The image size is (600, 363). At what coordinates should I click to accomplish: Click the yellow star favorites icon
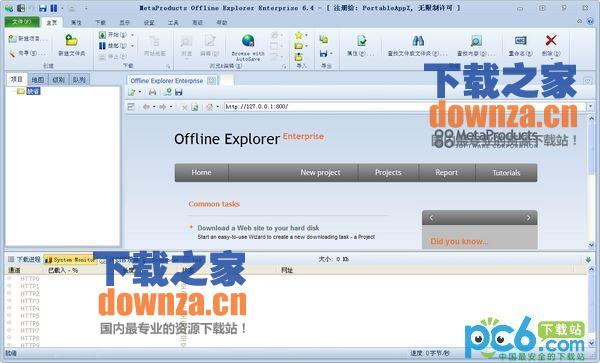(299, 35)
